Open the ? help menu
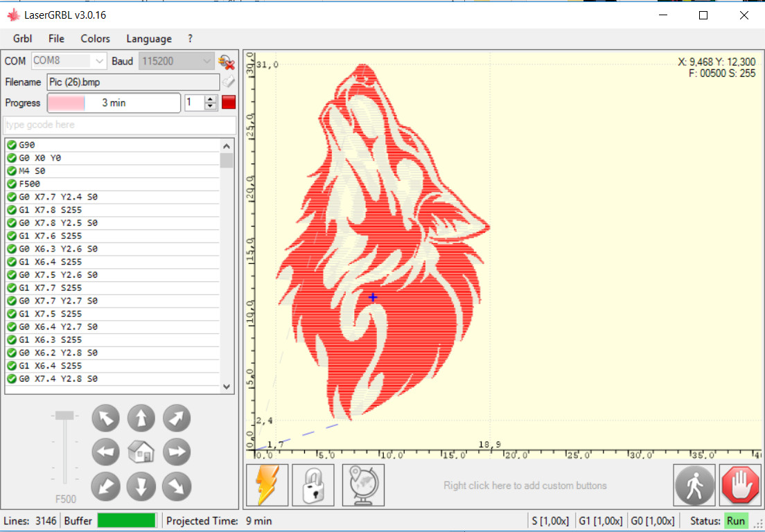 pos(191,39)
